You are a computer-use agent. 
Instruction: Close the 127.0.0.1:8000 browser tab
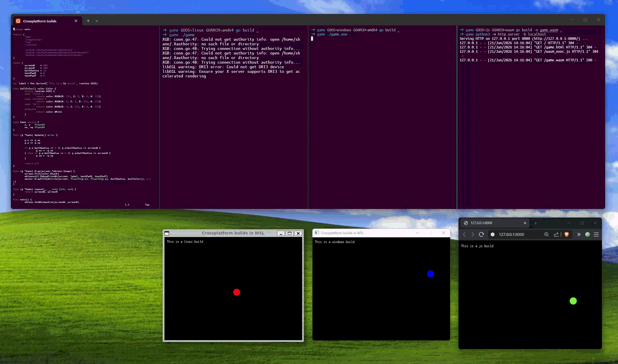click(x=525, y=223)
